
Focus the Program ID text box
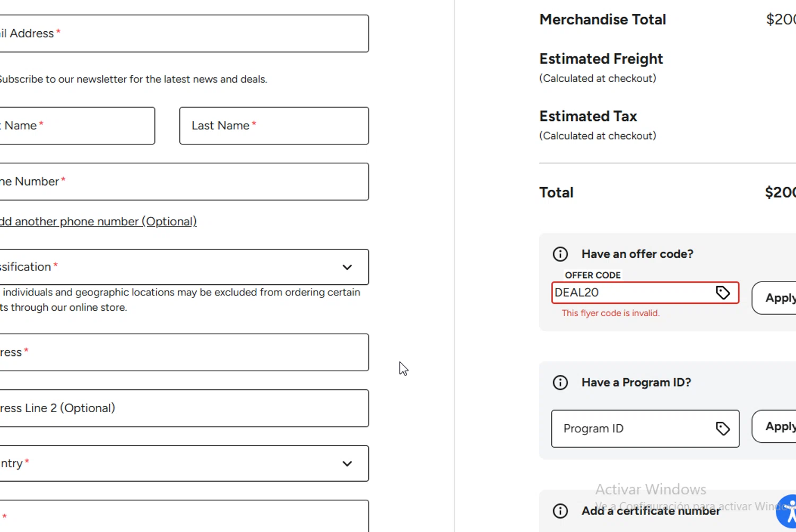pyautogui.click(x=631, y=429)
